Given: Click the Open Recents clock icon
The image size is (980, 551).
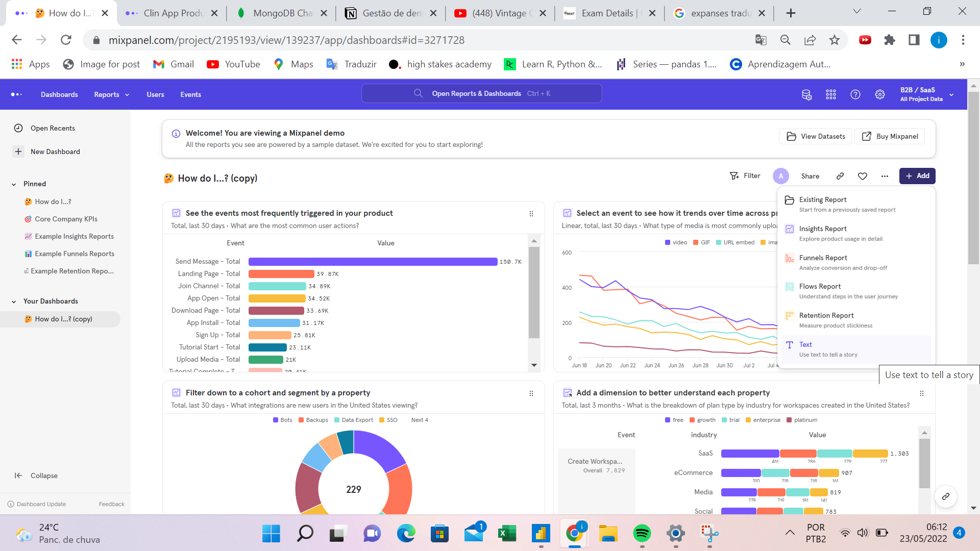Looking at the screenshot, I should (x=18, y=128).
